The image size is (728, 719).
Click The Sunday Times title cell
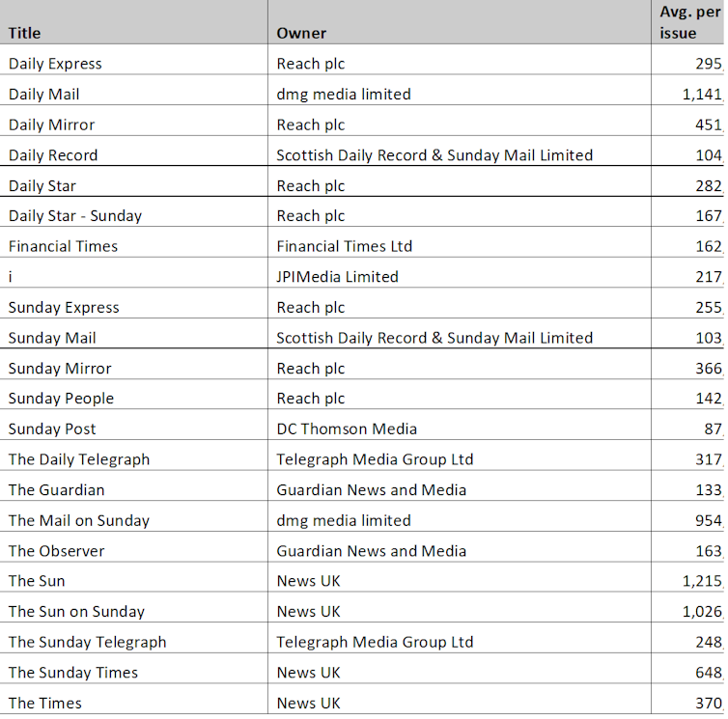point(73,673)
